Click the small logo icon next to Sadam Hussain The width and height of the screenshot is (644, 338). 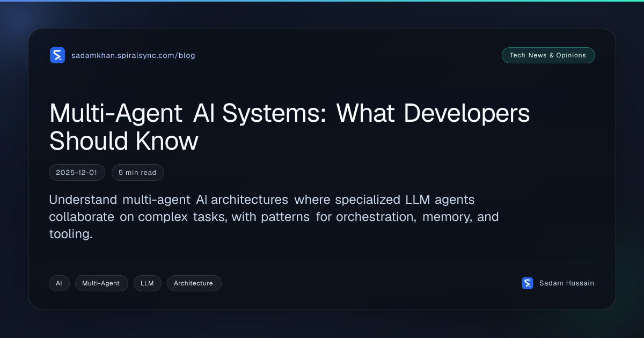click(x=528, y=283)
